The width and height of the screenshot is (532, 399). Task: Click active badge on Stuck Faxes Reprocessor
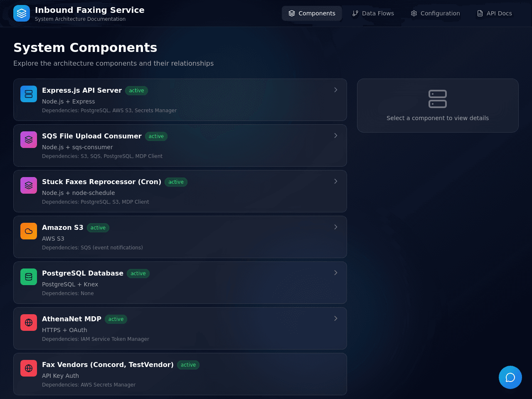(x=176, y=182)
